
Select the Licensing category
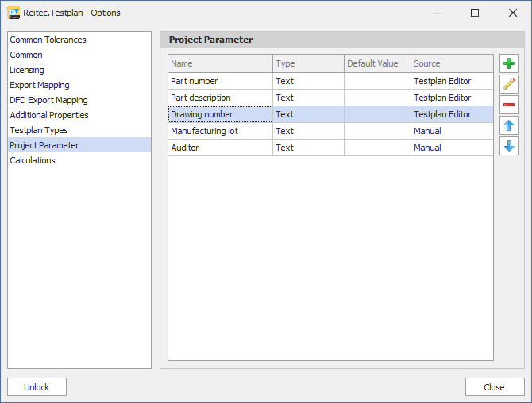click(x=27, y=70)
